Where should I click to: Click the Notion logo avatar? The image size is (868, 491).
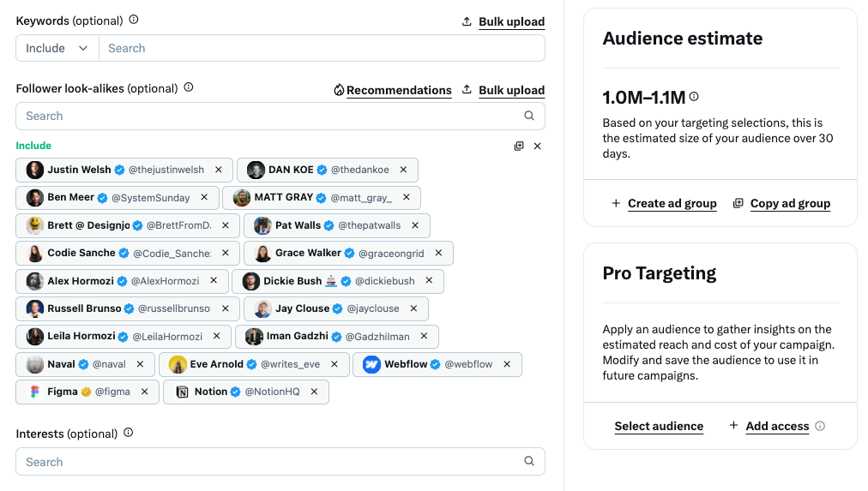[x=182, y=392]
